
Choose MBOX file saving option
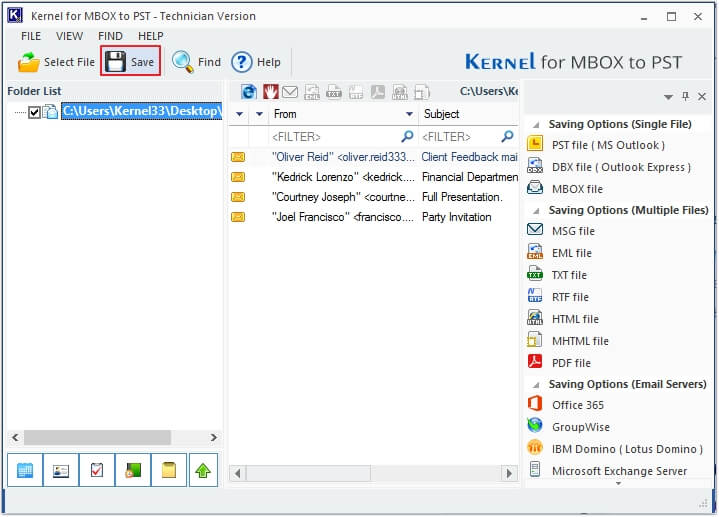[565, 189]
